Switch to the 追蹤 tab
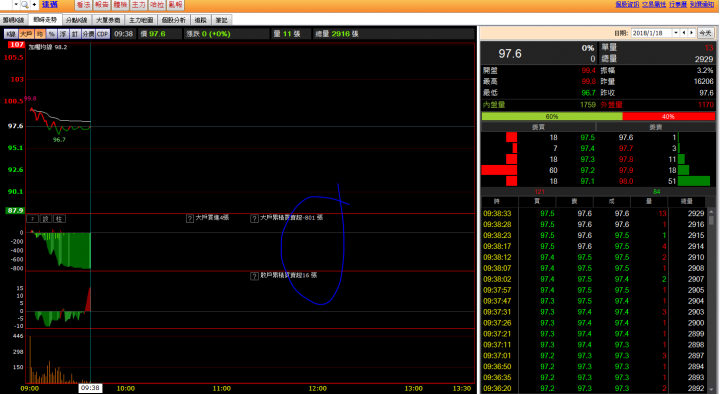This screenshot has height=394, width=720. [200, 20]
